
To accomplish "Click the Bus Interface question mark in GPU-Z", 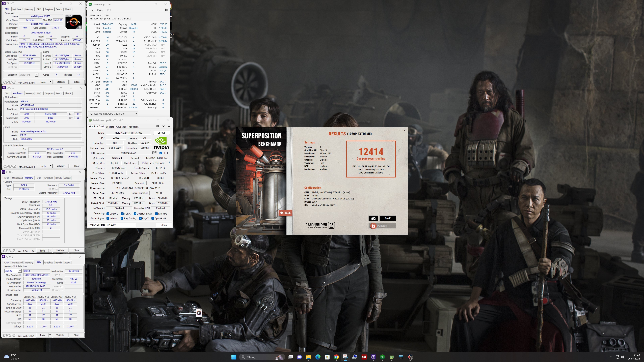I will click(169, 163).
